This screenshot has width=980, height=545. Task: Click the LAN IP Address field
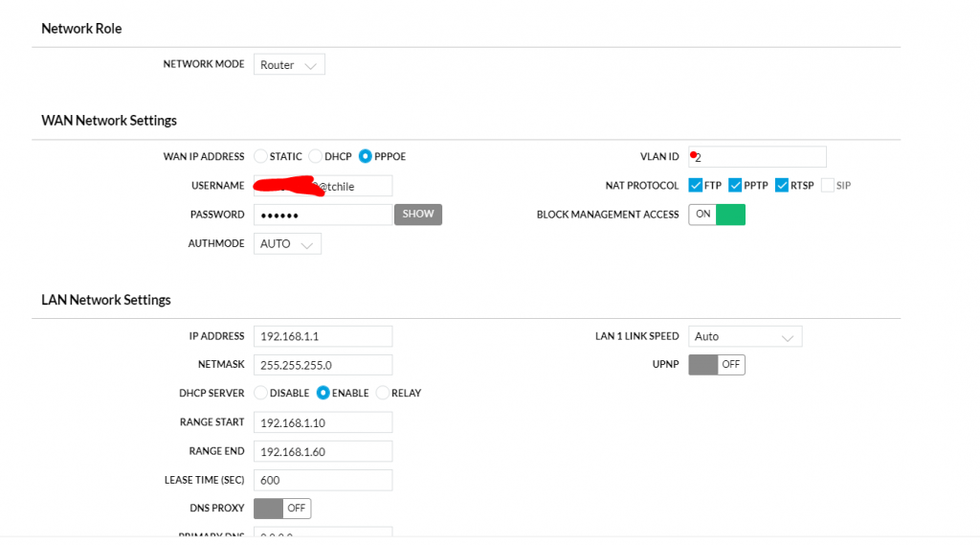[323, 337]
